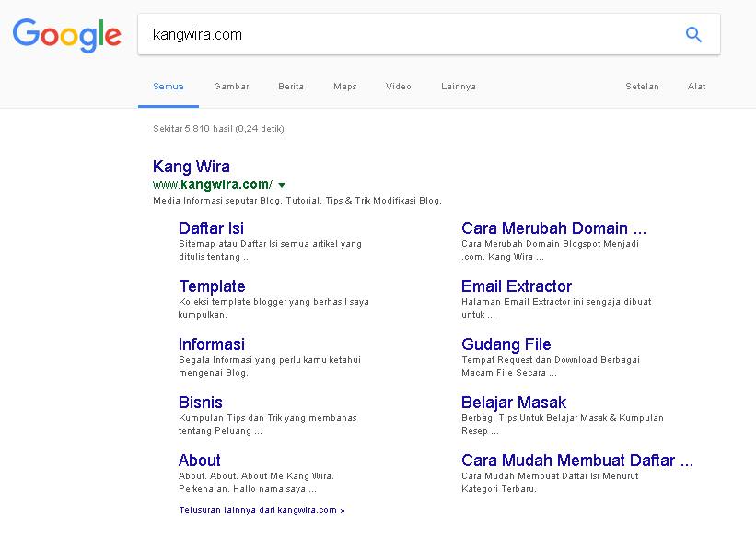
Task: Click the 'Kumpulan Tips dan Trik' snippet
Action: pos(268,424)
